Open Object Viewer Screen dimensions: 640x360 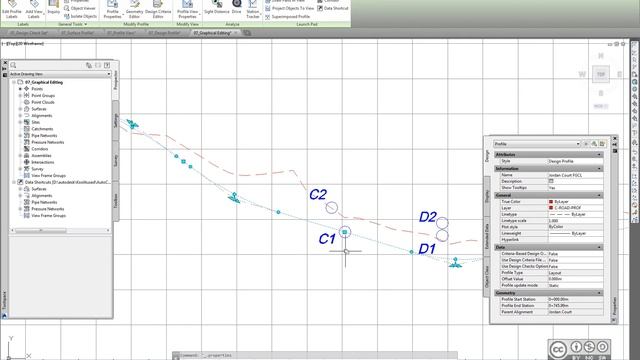(80, 8)
